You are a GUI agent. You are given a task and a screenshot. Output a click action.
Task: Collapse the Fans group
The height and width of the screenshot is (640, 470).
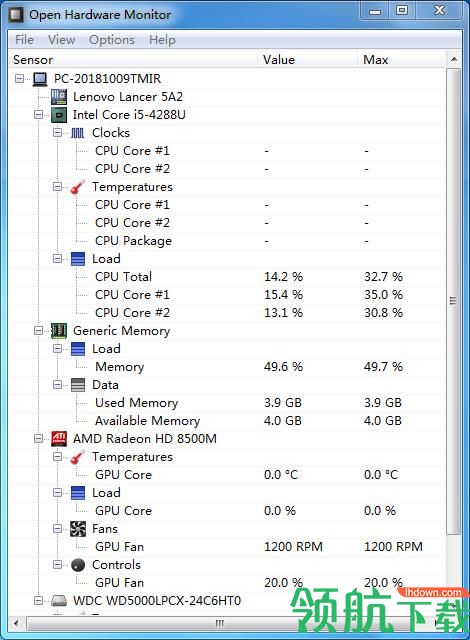[58, 529]
